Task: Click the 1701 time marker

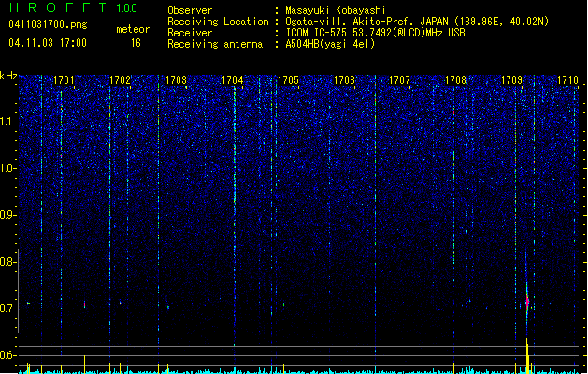Action: [64, 80]
